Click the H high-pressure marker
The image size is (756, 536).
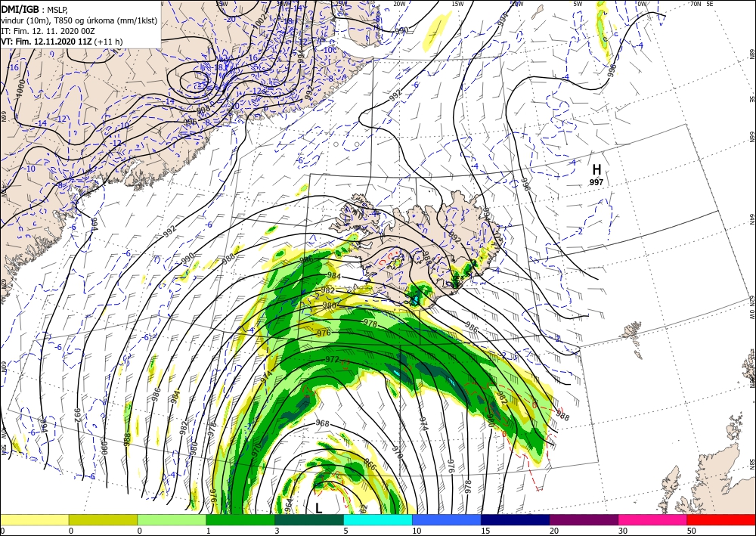596,169
